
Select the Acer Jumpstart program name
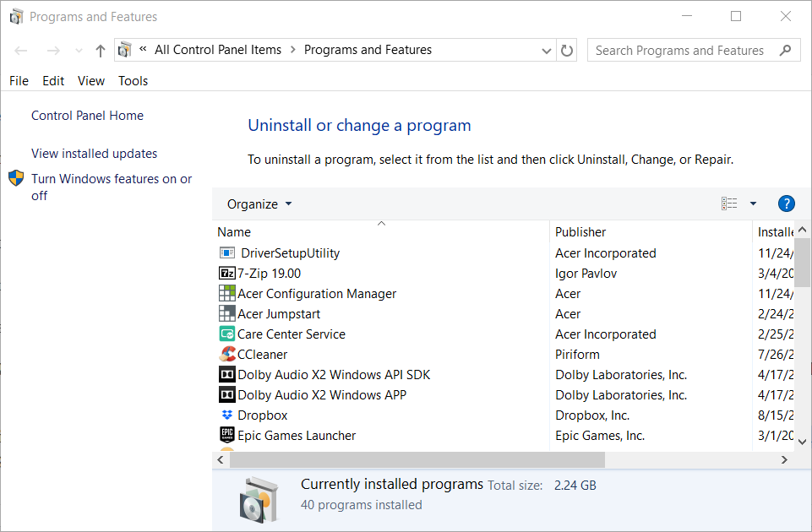pyautogui.click(x=279, y=313)
